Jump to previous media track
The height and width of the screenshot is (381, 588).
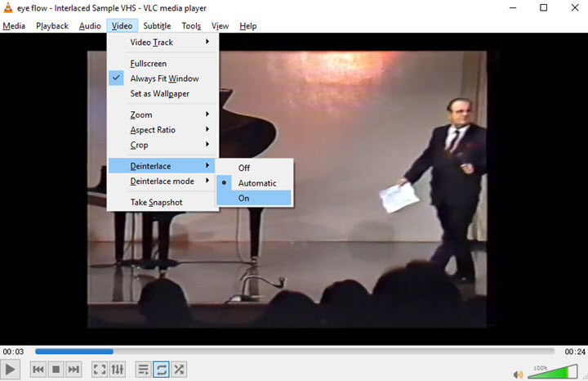click(x=38, y=370)
